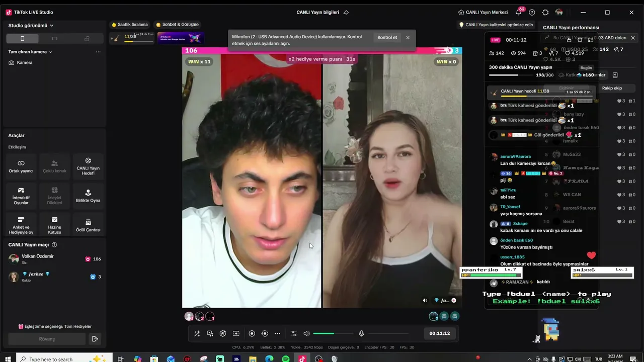Open more options in the bottom toolbar

(x=277, y=333)
